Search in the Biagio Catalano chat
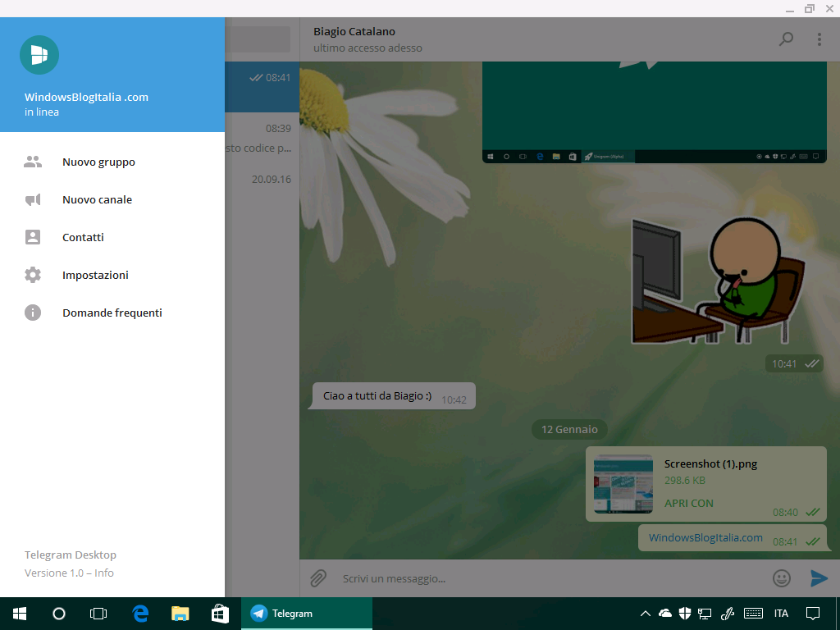 coord(786,39)
